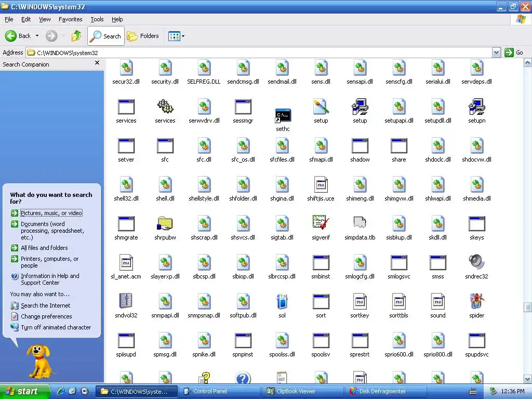Open the File menu
Viewport: 532px width, 399px height.
tap(9, 19)
